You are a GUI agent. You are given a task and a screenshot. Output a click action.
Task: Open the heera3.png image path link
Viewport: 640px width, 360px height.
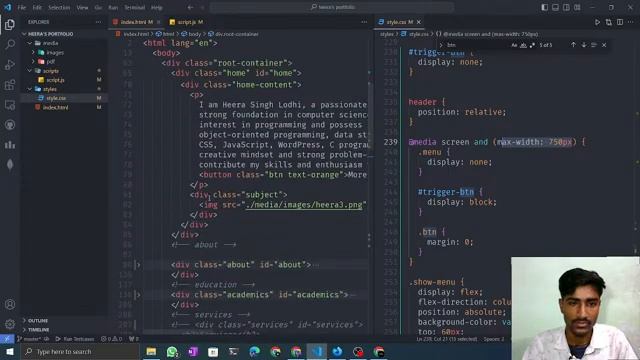pyautogui.click(x=304, y=204)
